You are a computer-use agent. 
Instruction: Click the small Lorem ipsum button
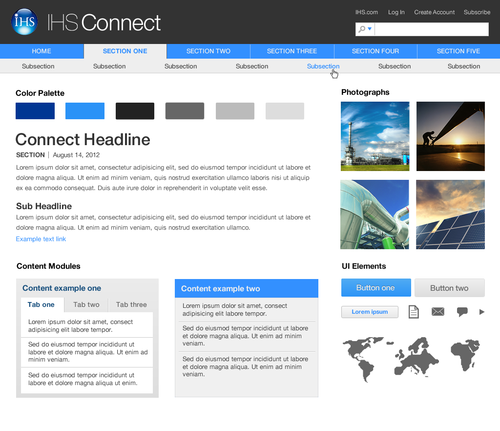370,312
